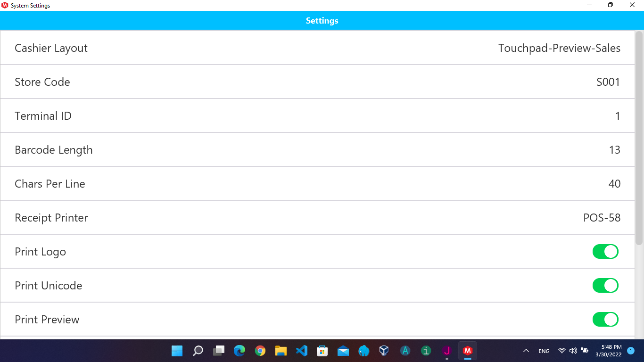Click the Chars Per Line value 40
Screen dimensions: 644x362
[614, 184]
